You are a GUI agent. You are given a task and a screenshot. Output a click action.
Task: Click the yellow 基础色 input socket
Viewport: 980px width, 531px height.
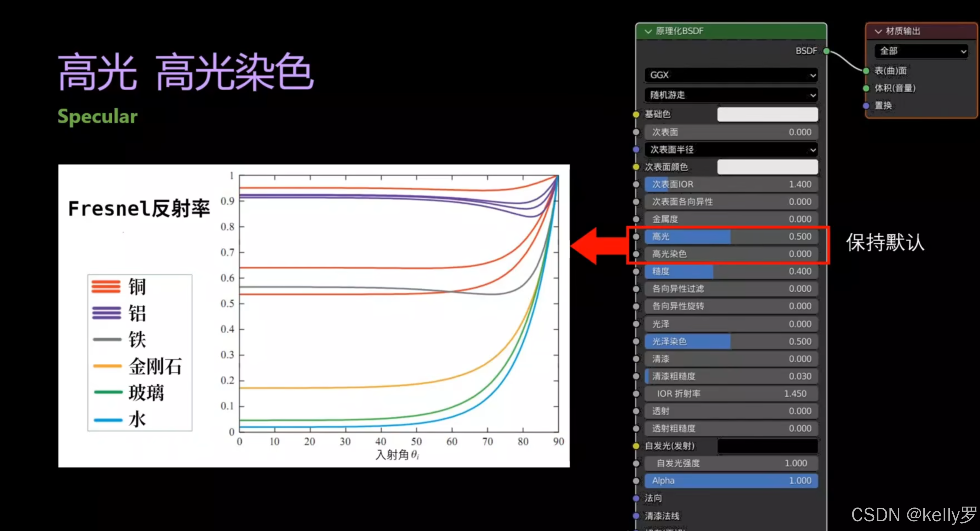pyautogui.click(x=636, y=114)
